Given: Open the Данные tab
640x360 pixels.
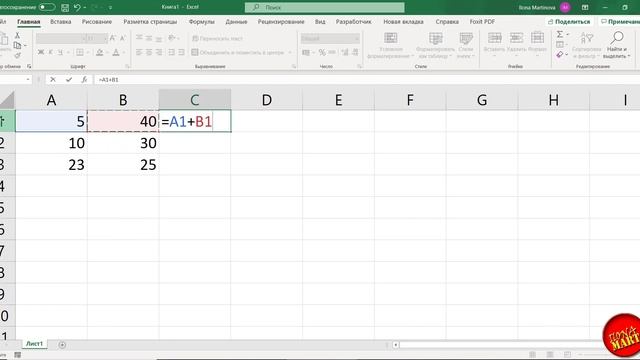Looking at the screenshot, I should (x=236, y=22).
